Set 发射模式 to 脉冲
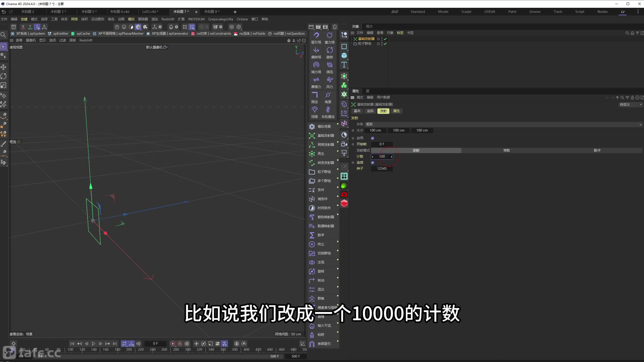 point(597,150)
